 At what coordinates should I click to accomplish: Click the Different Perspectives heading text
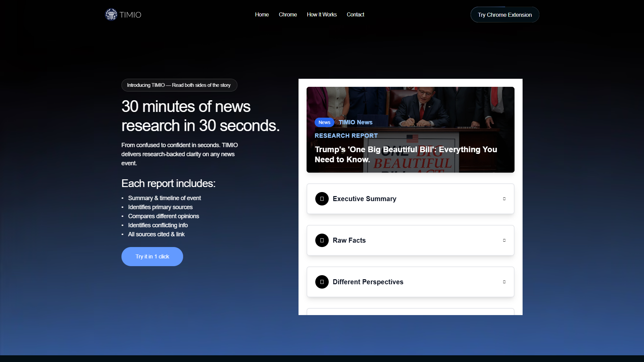[x=368, y=282]
